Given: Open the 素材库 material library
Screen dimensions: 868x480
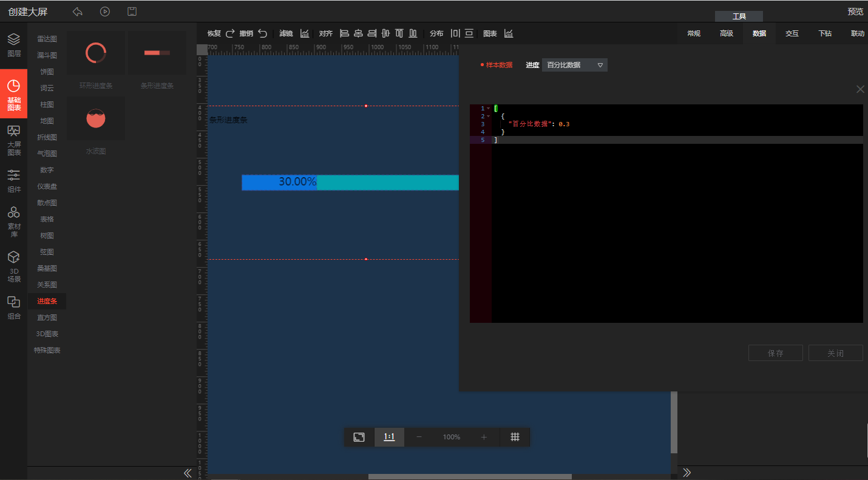Looking at the screenshot, I should tap(14, 221).
